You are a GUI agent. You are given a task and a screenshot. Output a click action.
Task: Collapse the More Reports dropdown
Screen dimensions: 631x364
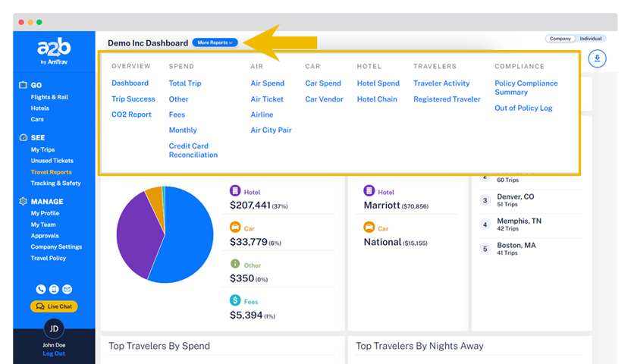pos(215,43)
